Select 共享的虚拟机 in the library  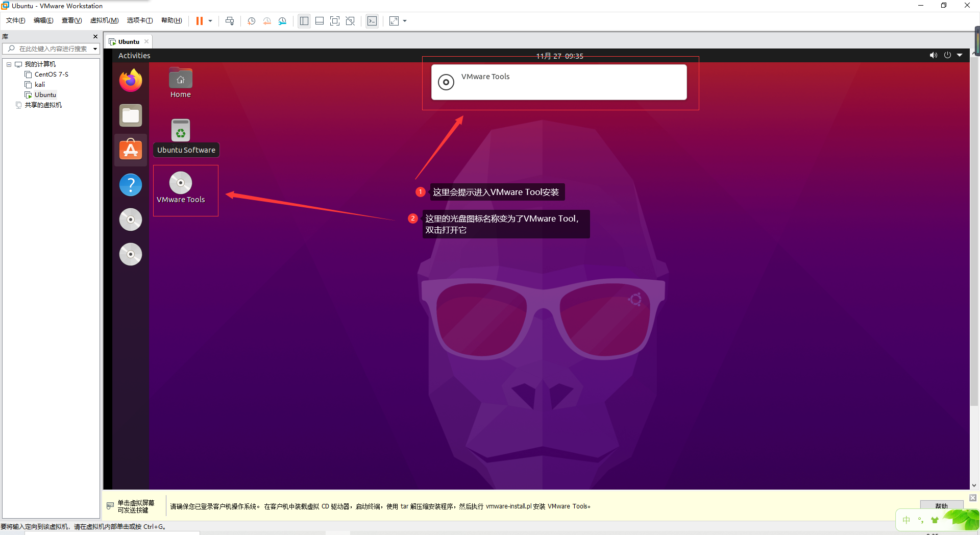(x=43, y=105)
